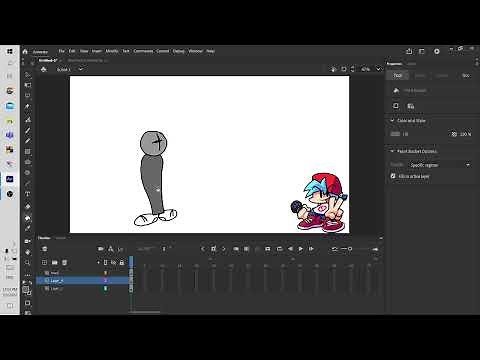
Task: Open the Edit menu
Action: tap(72, 51)
